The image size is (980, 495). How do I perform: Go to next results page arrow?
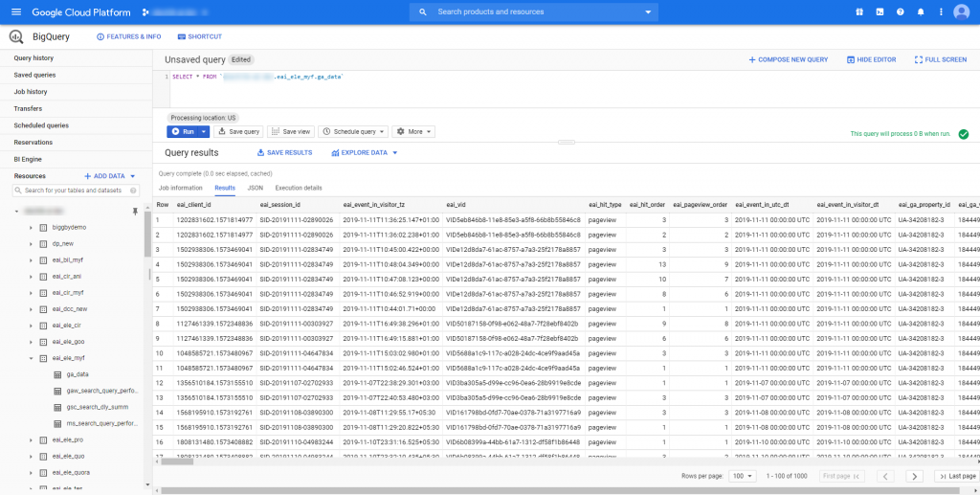click(914, 476)
